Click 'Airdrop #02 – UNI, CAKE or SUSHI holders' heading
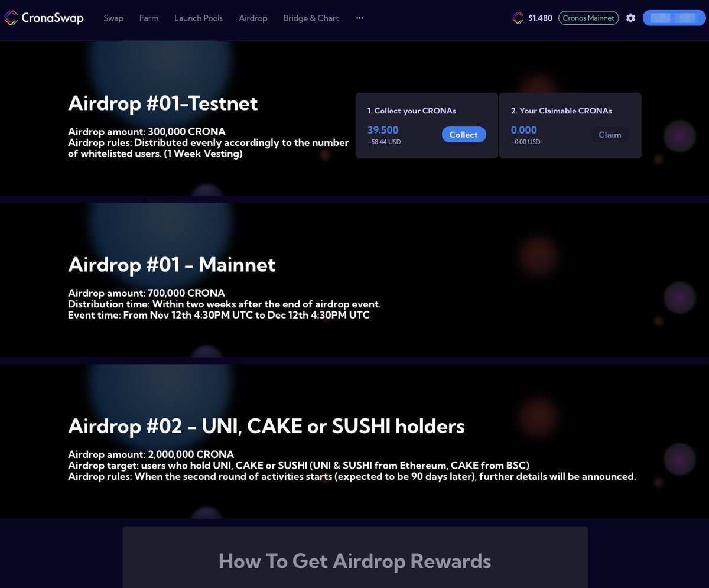709x588 pixels. [x=266, y=426]
